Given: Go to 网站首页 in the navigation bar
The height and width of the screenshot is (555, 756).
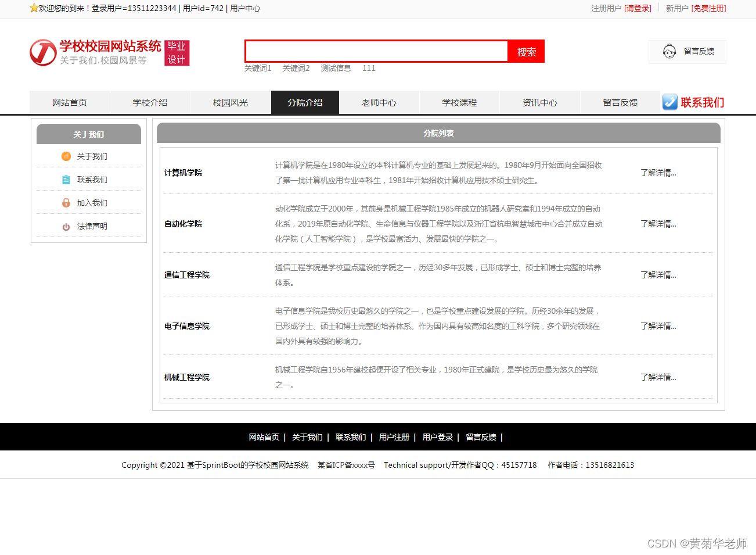Looking at the screenshot, I should click(70, 102).
